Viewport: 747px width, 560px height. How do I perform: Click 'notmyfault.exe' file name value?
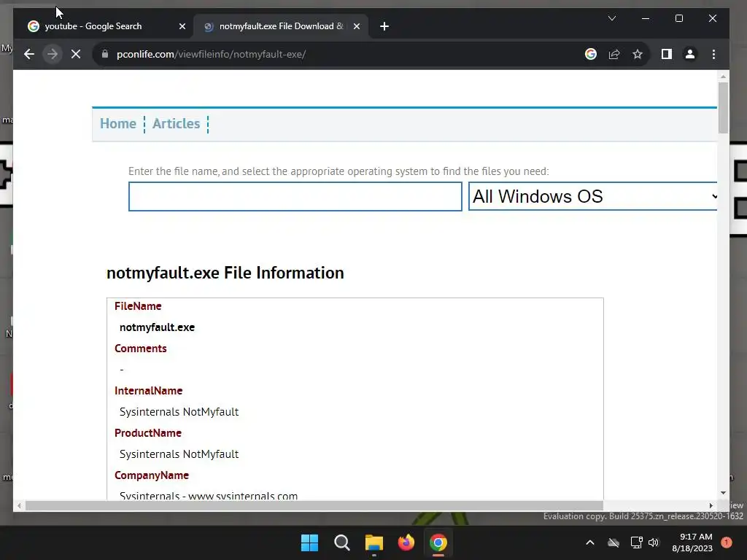coord(158,327)
